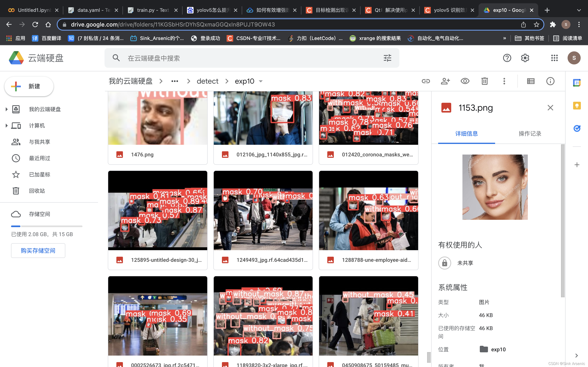
Task: Click the share add person icon
Action: [x=445, y=81]
